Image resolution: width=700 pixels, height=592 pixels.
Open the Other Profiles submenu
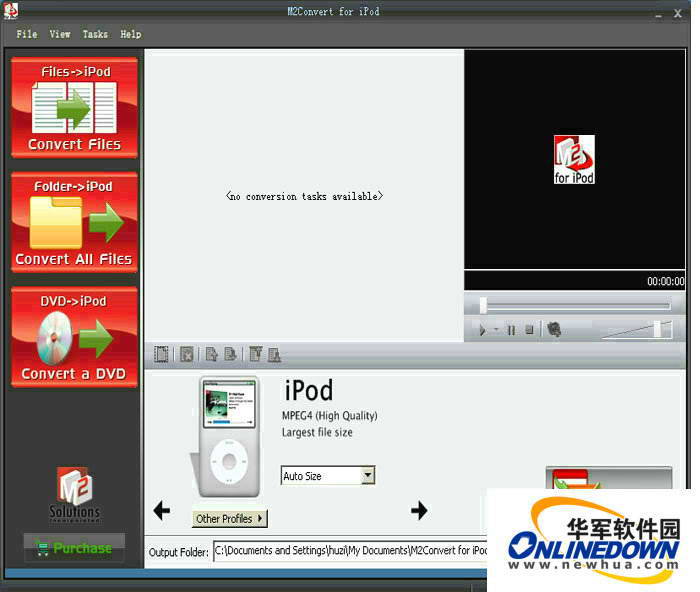pos(229,519)
